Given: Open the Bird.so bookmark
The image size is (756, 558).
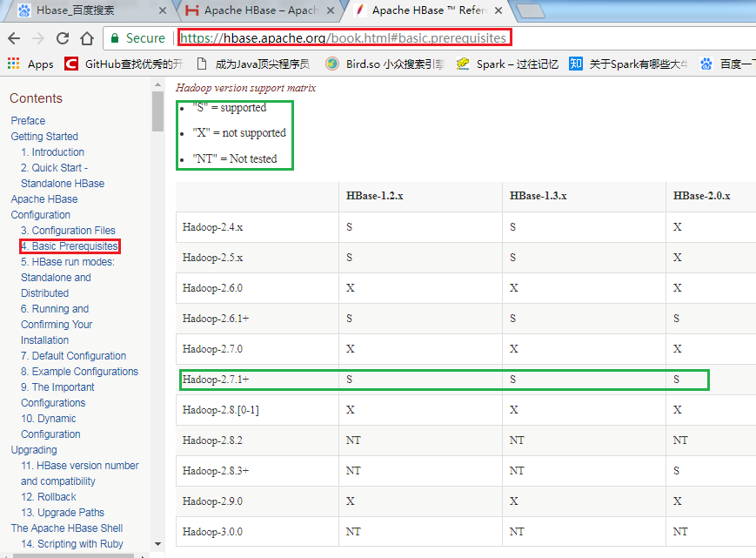Looking at the screenshot, I should click(x=385, y=64).
